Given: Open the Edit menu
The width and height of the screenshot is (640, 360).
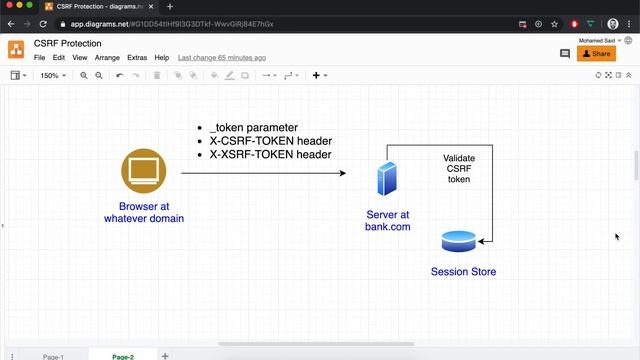Looking at the screenshot, I should (x=59, y=58).
